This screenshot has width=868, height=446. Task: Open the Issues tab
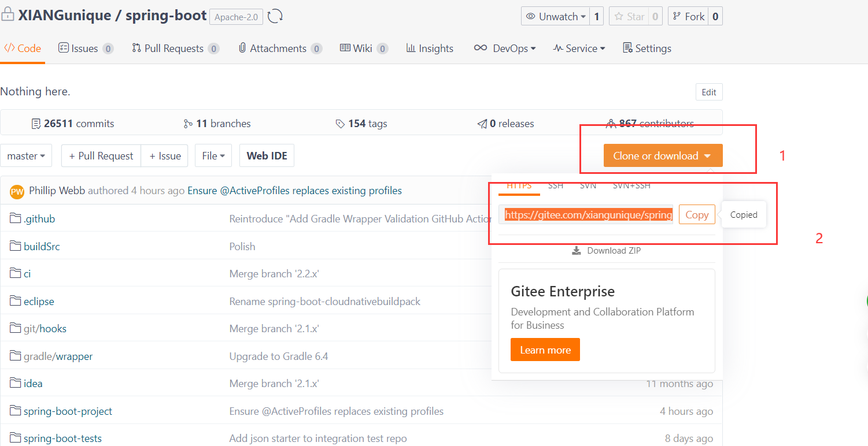coord(86,49)
